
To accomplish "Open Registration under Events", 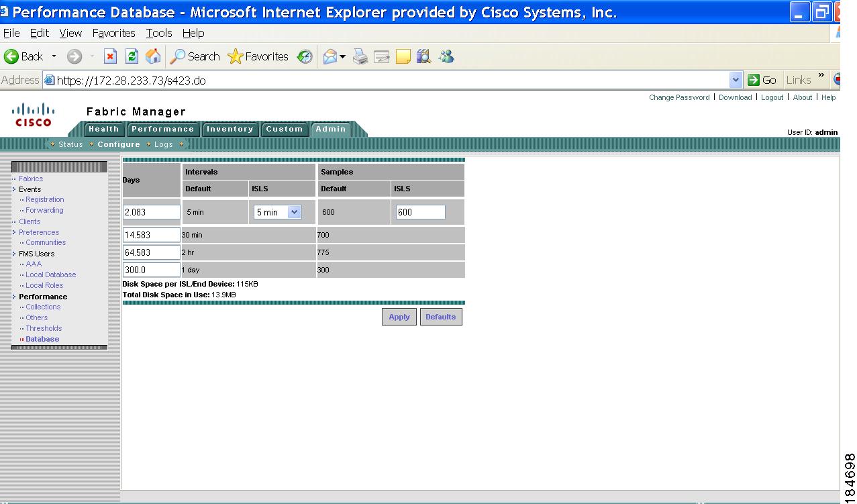I will point(45,199).
